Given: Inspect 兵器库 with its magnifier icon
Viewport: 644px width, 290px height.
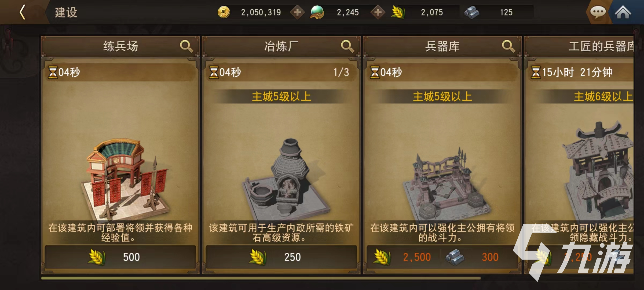Looking at the screenshot, I should (508, 46).
